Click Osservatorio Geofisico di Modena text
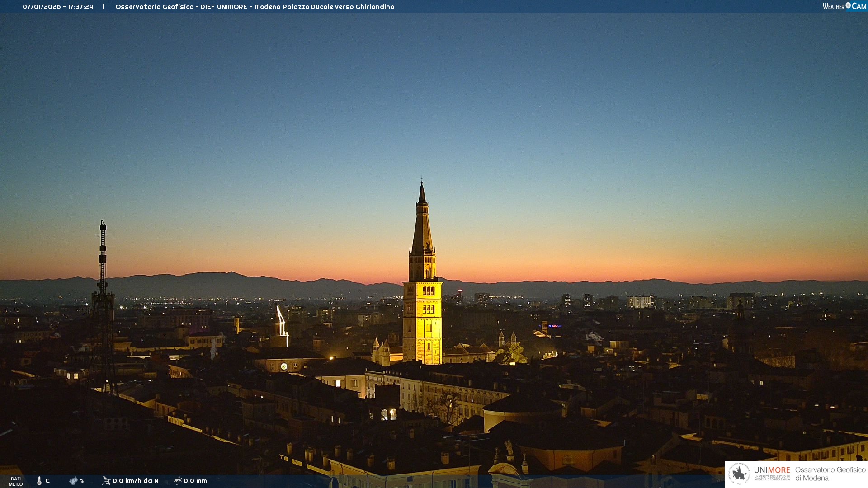Image resolution: width=868 pixels, height=488 pixels. (x=830, y=474)
